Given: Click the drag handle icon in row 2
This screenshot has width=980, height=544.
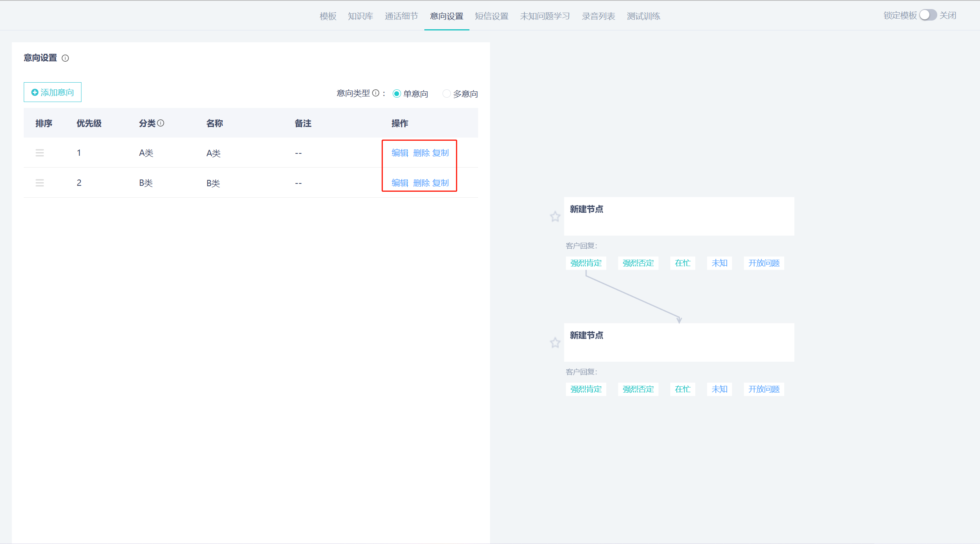Looking at the screenshot, I should coord(40,183).
